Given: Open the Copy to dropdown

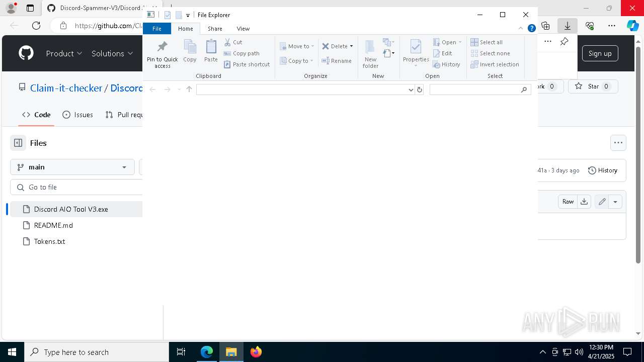Looking at the screenshot, I should point(297,61).
